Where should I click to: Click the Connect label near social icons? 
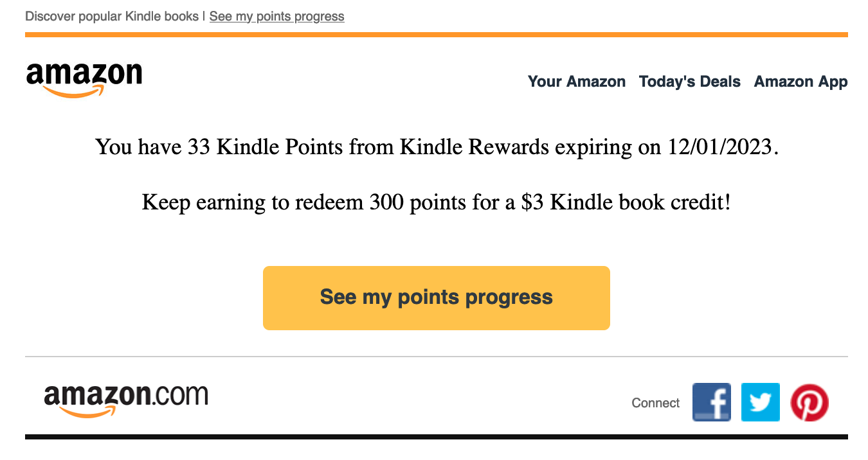tap(655, 403)
